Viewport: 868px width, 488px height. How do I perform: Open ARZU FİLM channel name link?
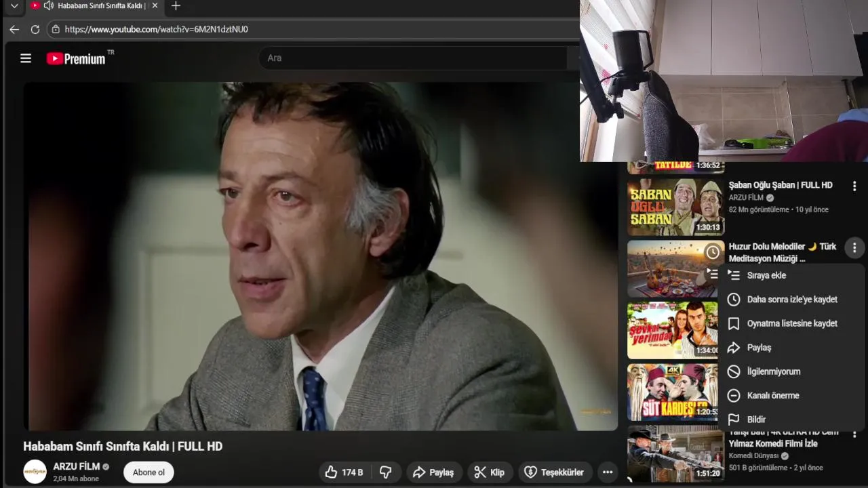(77, 466)
